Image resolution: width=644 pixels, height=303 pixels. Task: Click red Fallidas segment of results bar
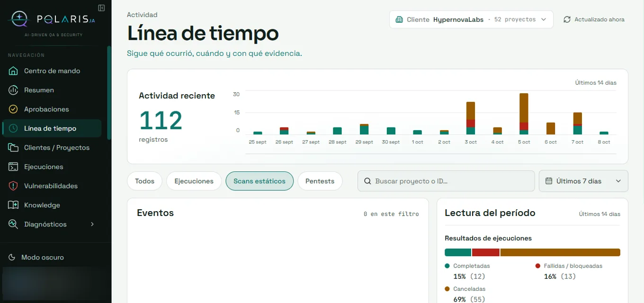coord(486,252)
